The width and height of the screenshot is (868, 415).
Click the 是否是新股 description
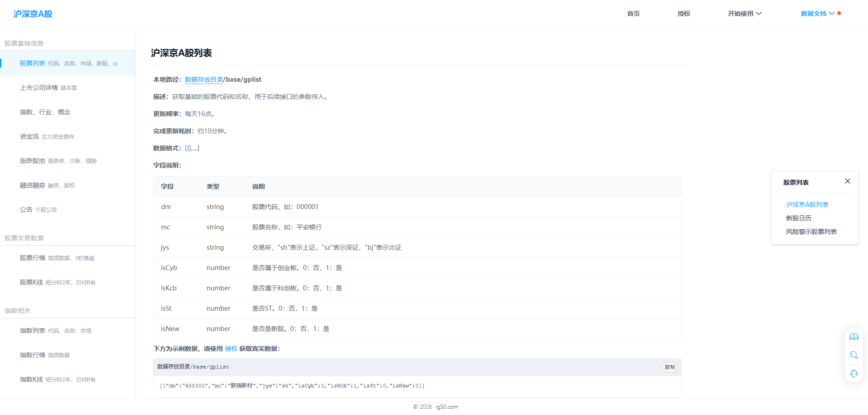click(291, 329)
